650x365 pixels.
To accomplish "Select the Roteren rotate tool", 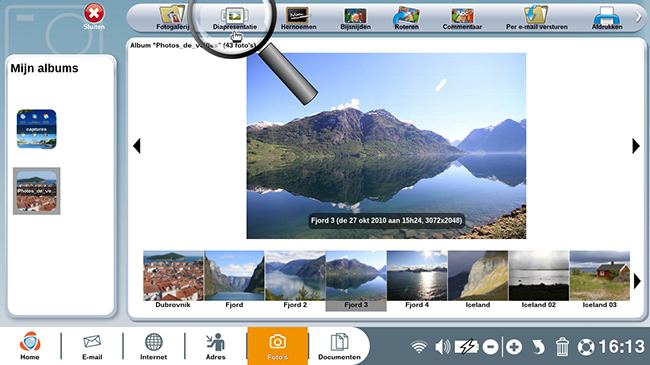I will pos(406,19).
